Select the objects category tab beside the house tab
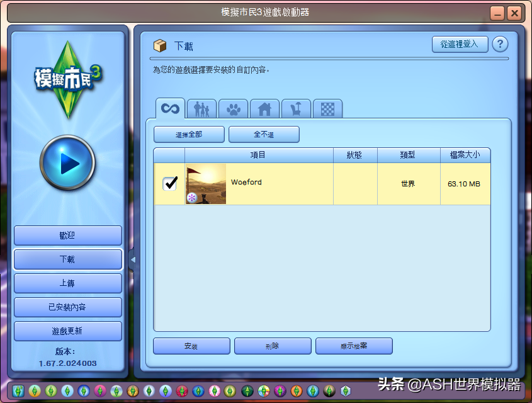532x403 pixels. pos(296,108)
